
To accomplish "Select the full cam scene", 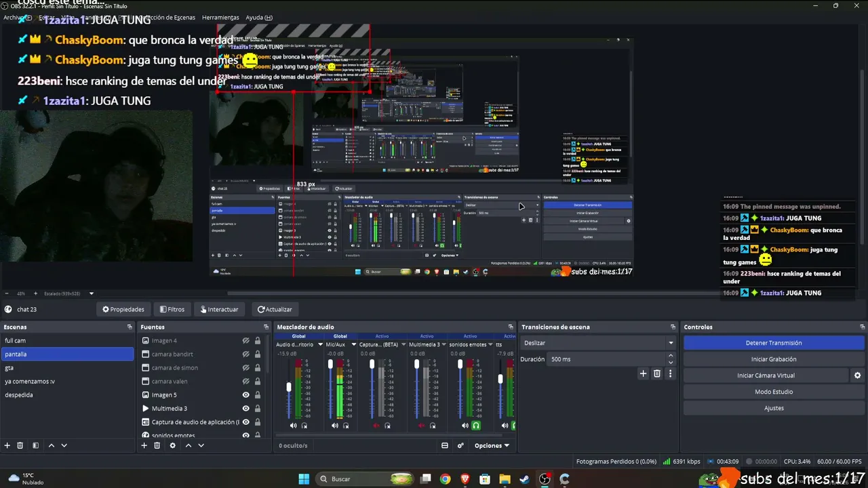I will pos(67,341).
